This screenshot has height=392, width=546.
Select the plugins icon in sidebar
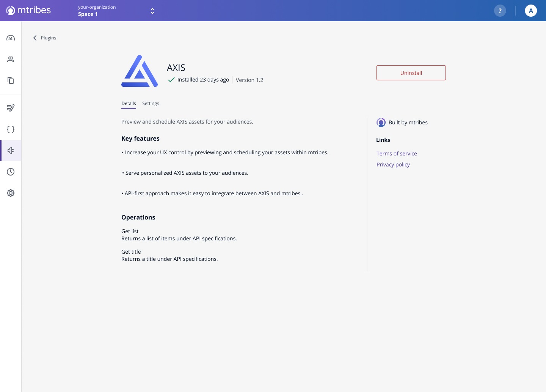coord(11,151)
